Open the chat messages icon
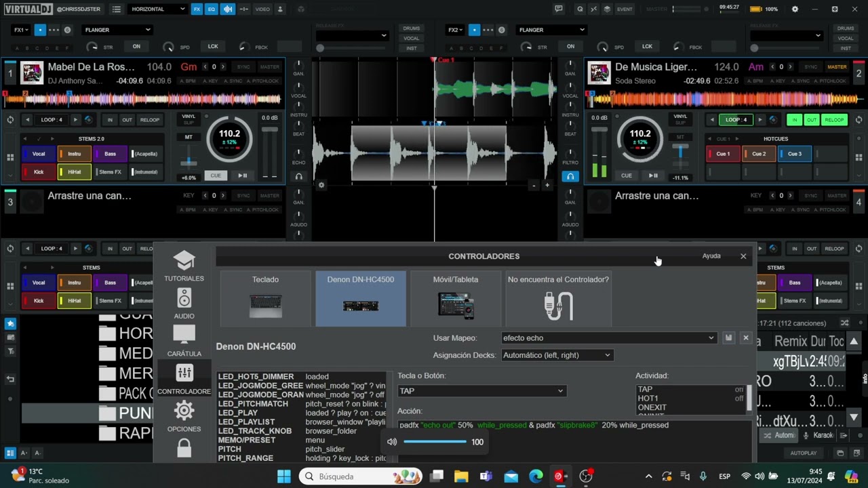 pyautogui.click(x=559, y=9)
